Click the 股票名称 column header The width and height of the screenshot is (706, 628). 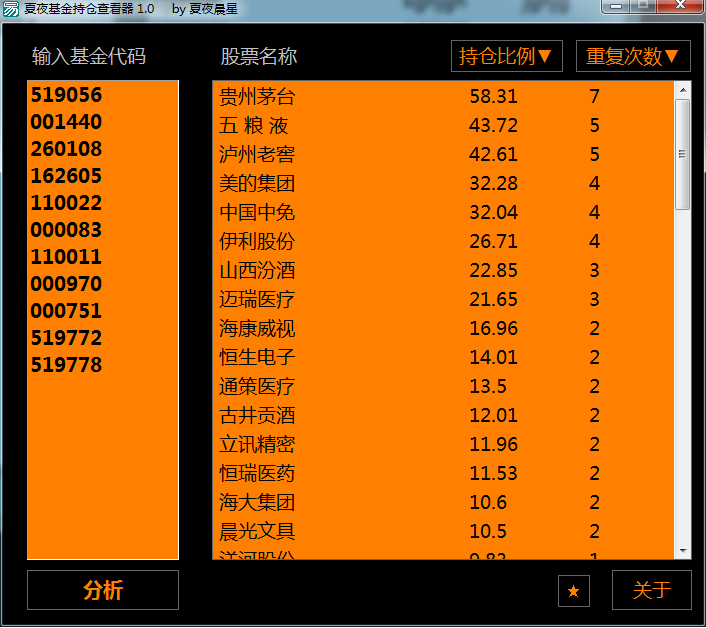259,56
